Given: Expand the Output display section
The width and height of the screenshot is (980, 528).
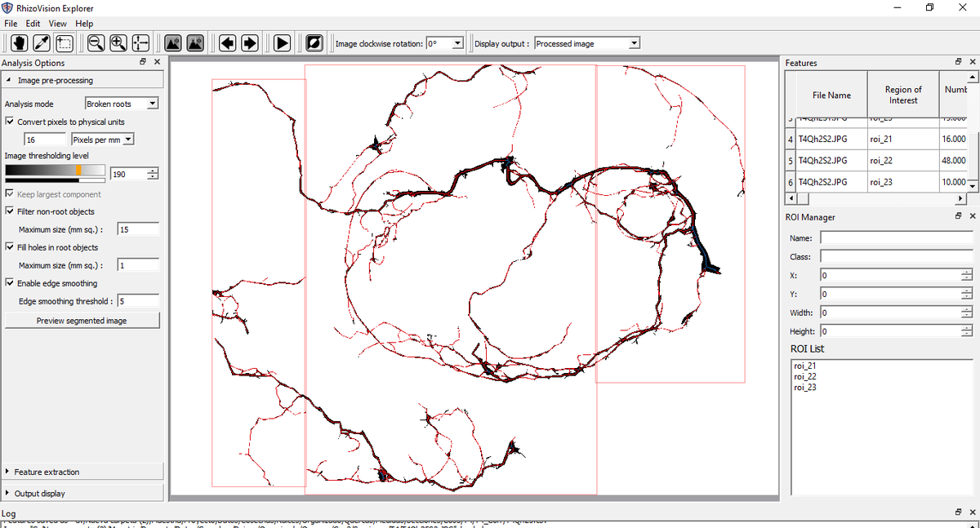Looking at the screenshot, I should (82, 493).
